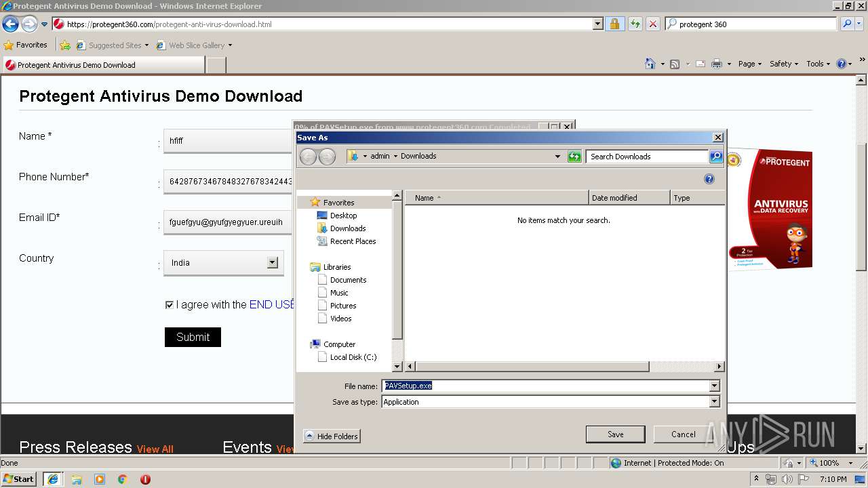
Task: Click refresh folder icon in Save As dialog
Action: pyautogui.click(x=574, y=157)
